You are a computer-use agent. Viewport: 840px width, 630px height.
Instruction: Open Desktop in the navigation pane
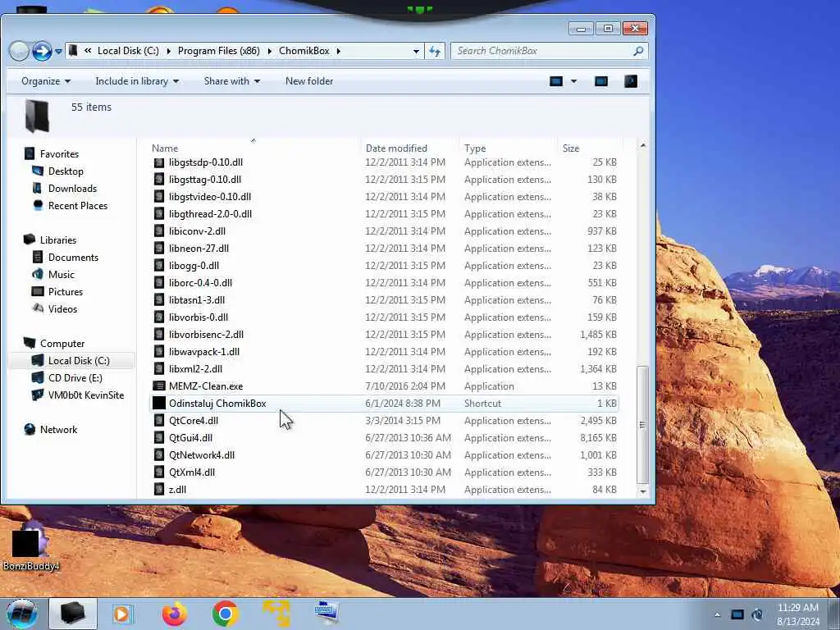pyautogui.click(x=66, y=171)
